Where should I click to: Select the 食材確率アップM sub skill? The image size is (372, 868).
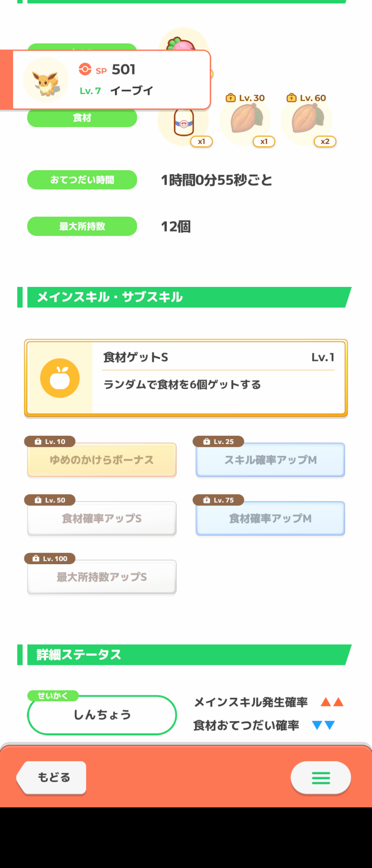[270, 519]
